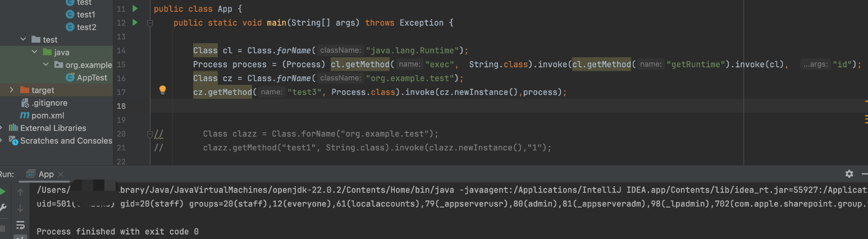Collapse the test folder in project tree
868x239 pixels.
pos(23,40)
